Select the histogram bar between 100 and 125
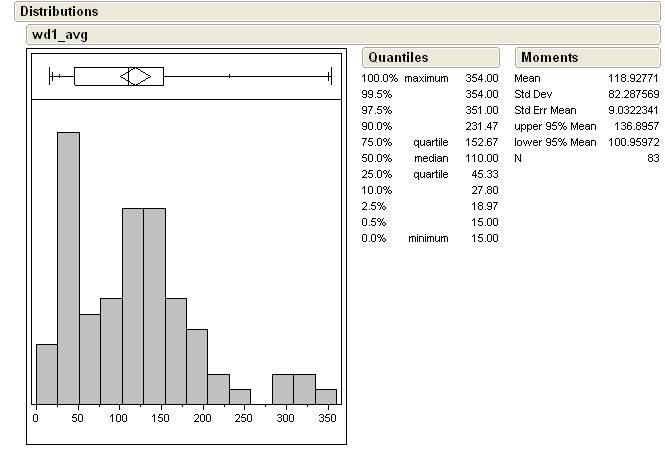 click(132, 305)
